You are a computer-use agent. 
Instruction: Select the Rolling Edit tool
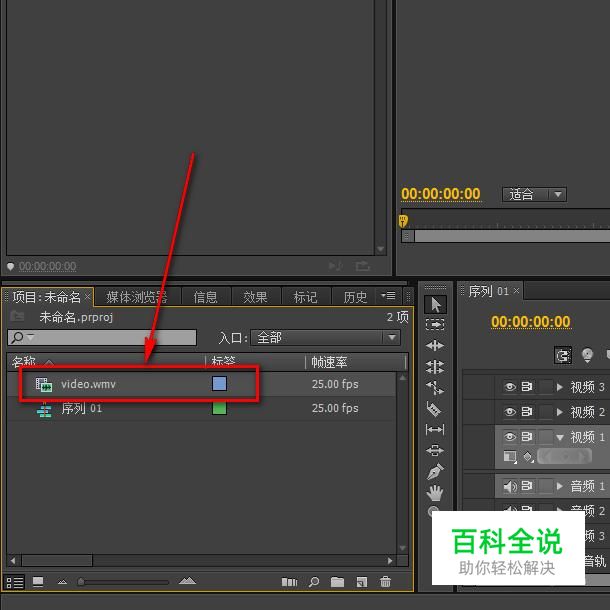point(435,366)
